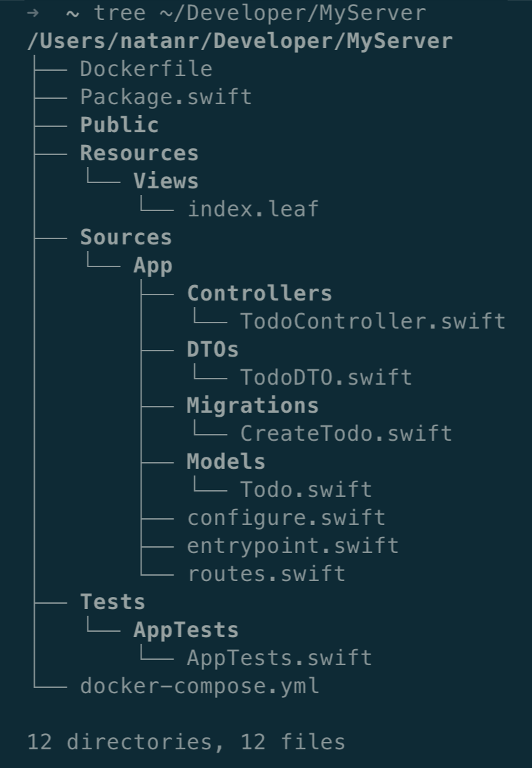Click entrypoint.swift in the output
The height and width of the screenshot is (768, 532).
[292, 546]
